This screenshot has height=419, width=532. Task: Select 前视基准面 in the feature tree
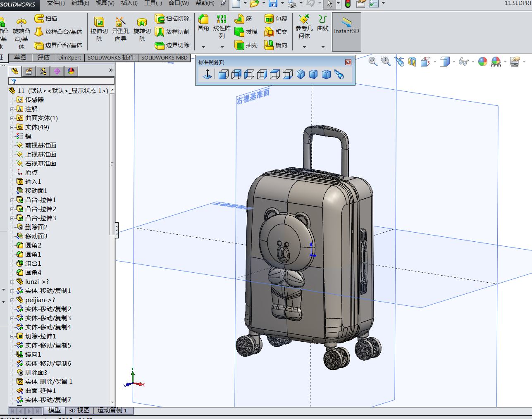[x=36, y=145]
